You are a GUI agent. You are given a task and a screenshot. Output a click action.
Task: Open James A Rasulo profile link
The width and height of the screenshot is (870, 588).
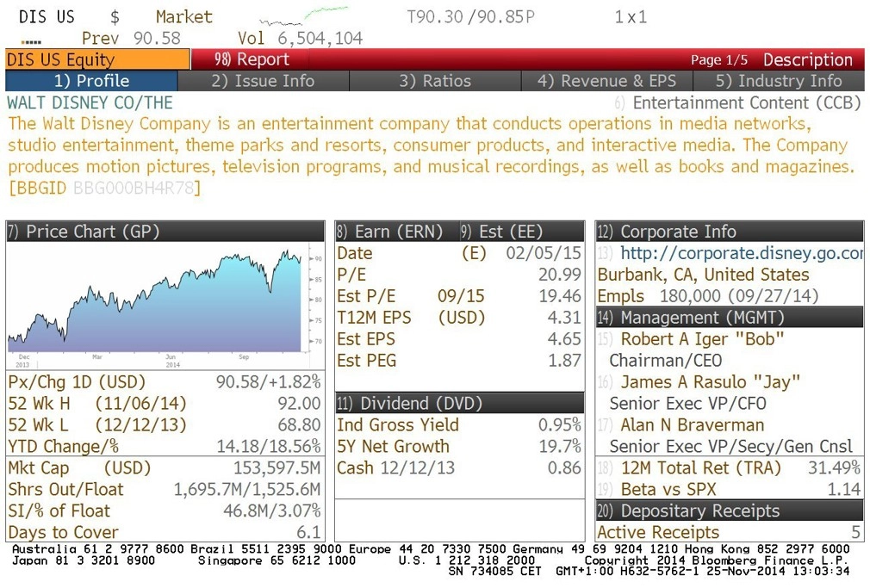pos(710,382)
